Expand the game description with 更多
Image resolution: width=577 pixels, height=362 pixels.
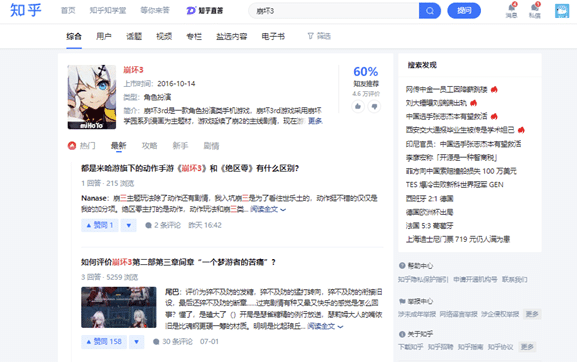pos(315,121)
